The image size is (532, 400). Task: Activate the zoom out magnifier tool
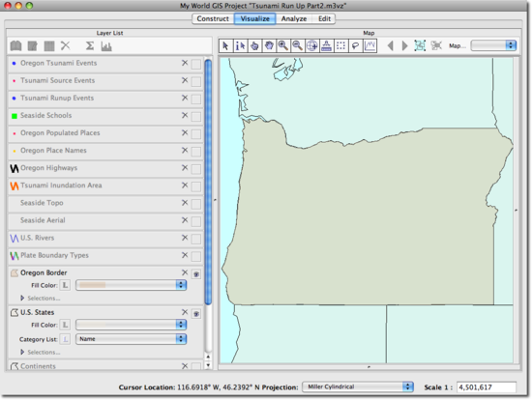coord(298,45)
